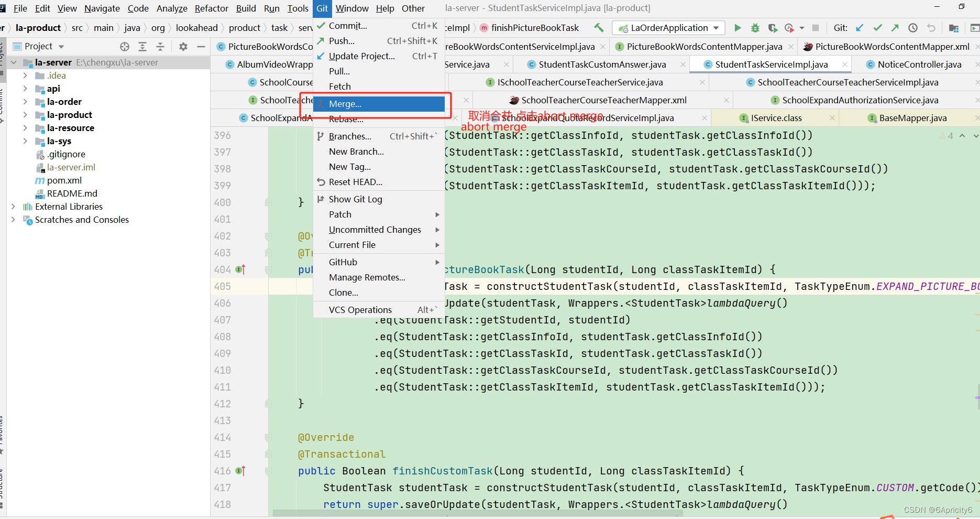
Task: Run with coverage using the shield icon
Action: tap(773, 28)
